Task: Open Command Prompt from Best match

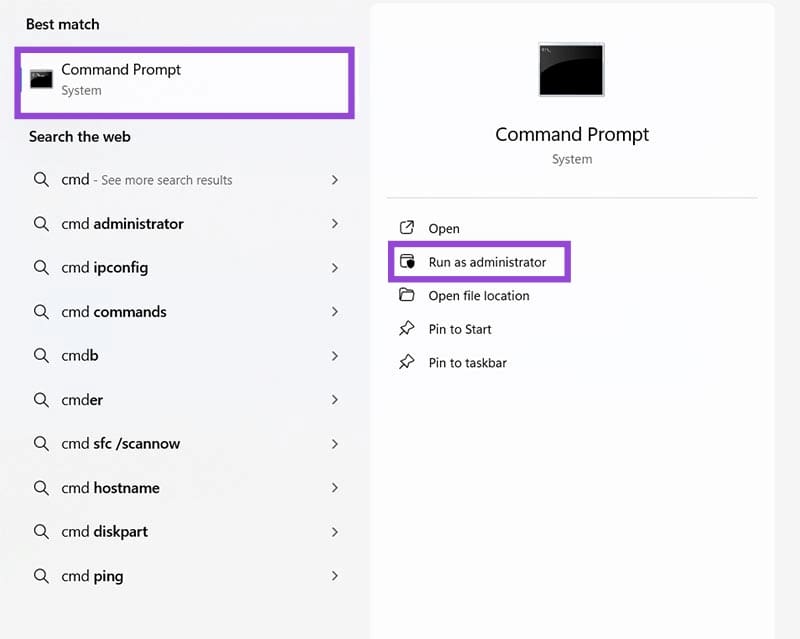Action: pos(120,79)
